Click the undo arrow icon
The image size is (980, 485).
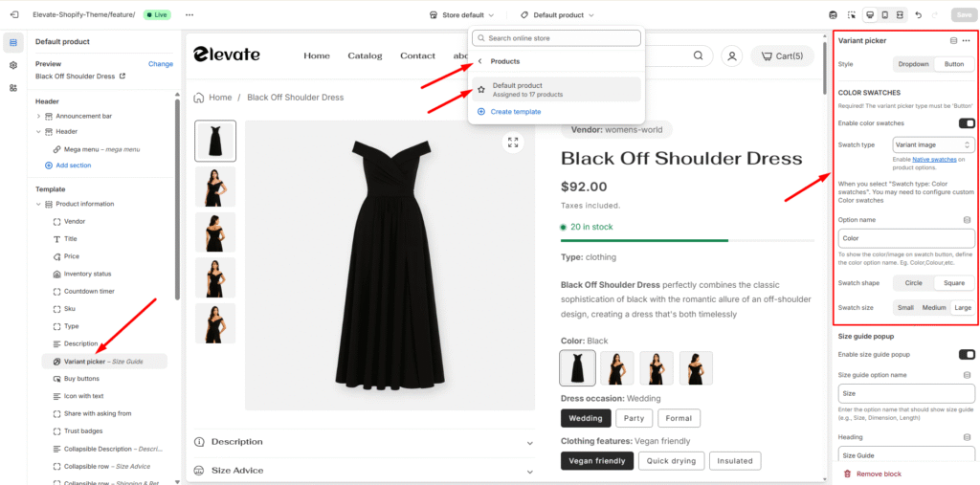[x=918, y=14]
